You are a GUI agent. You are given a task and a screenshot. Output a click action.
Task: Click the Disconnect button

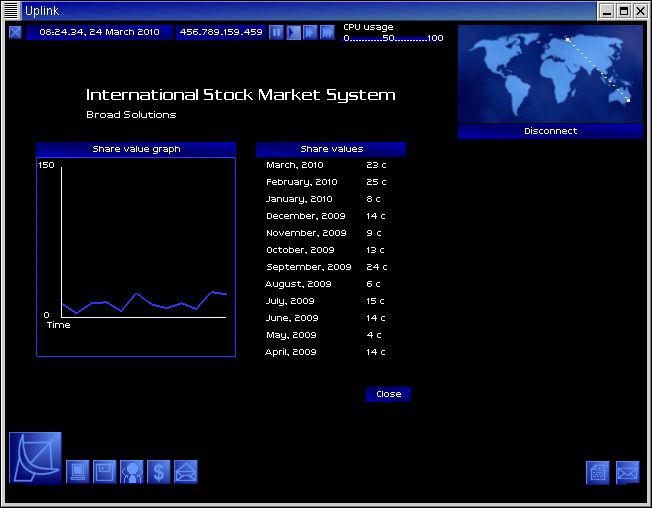(550, 131)
